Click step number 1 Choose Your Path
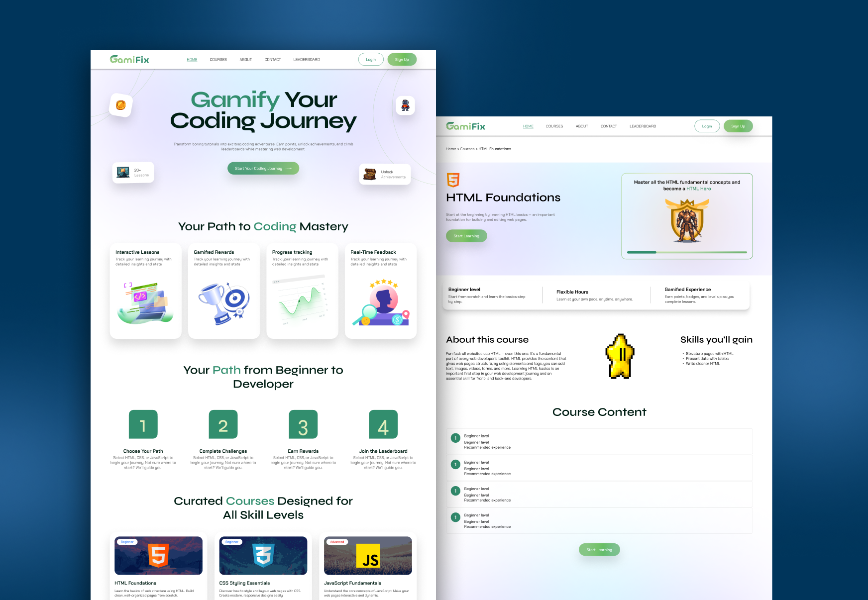The image size is (868, 600). (143, 424)
